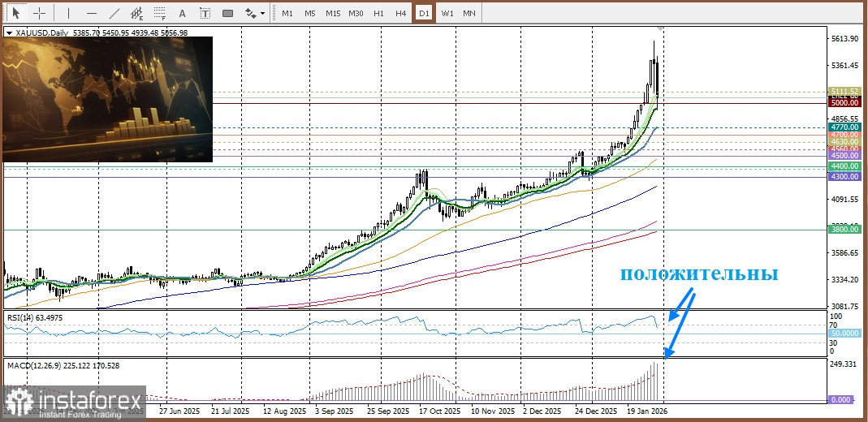Click the gray chart shift marker triangle
This screenshot has height=422, width=868.
tap(659, 28)
